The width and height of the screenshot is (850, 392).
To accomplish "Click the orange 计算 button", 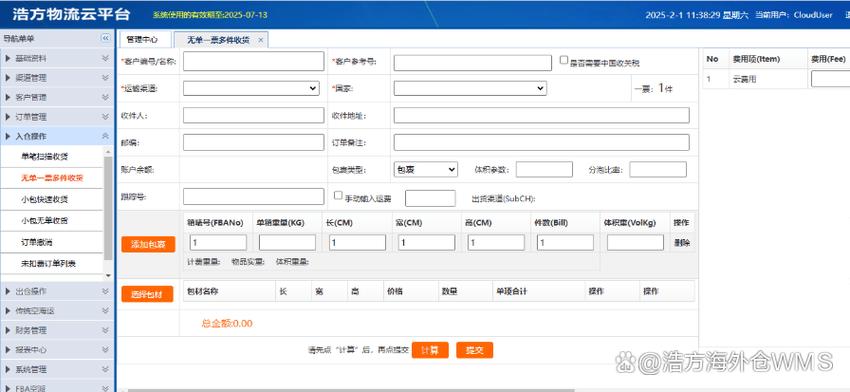I will tap(430, 350).
